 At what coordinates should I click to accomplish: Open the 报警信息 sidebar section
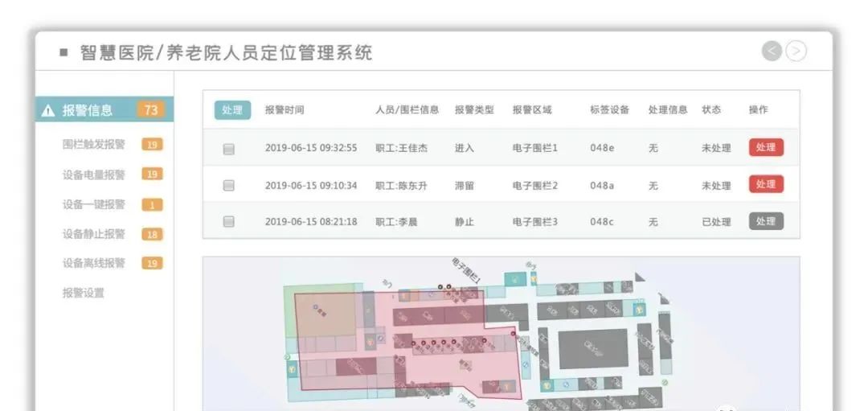88,110
